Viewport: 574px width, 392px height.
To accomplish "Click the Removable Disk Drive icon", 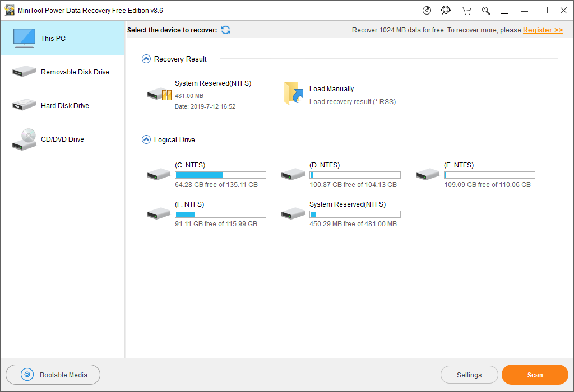I will (x=24, y=71).
